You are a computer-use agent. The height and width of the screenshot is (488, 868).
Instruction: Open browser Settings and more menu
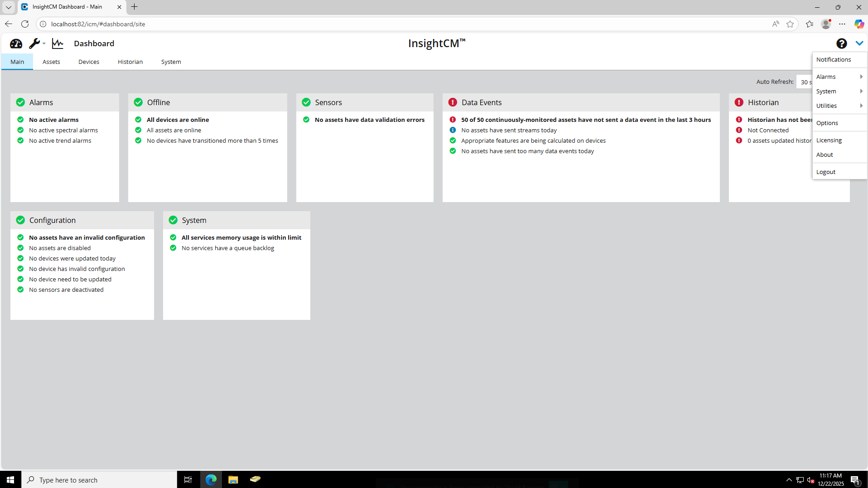pyautogui.click(x=842, y=24)
